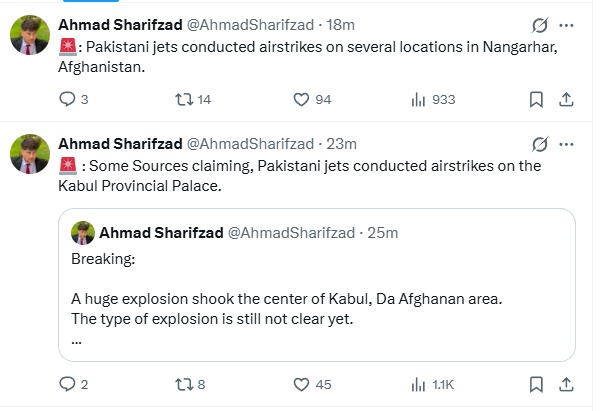Bookmark the Kabul Provincial Palace tweet
The height and width of the screenshot is (411, 602).
pos(536,384)
